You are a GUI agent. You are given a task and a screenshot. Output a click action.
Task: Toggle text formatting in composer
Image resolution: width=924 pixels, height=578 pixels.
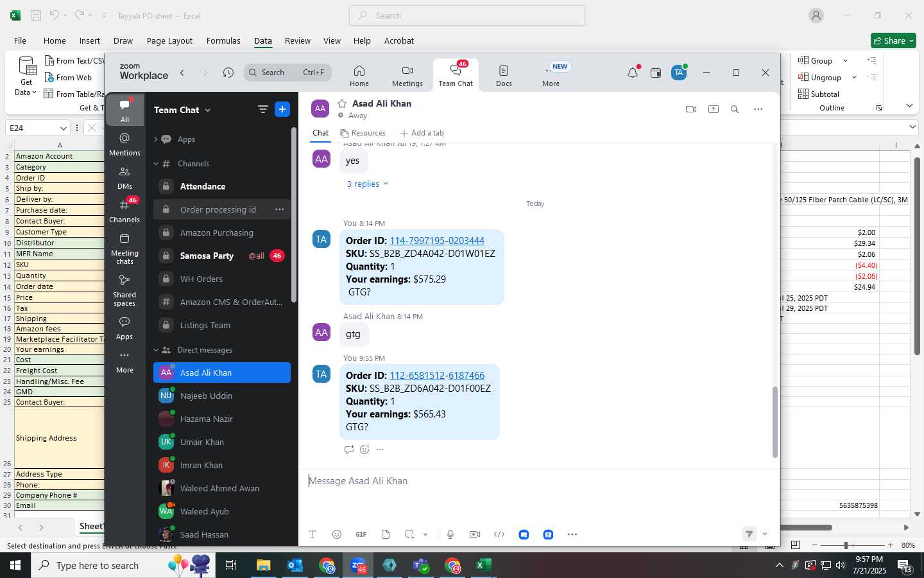click(x=312, y=534)
